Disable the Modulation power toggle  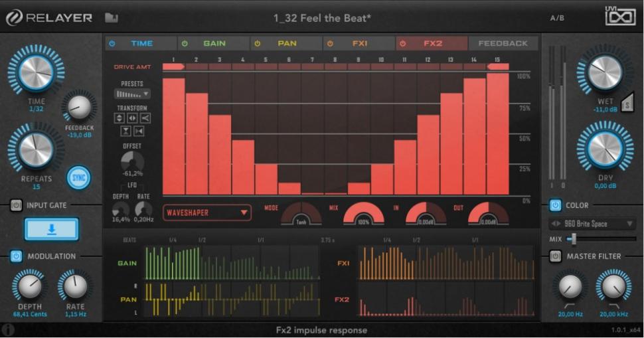16,256
